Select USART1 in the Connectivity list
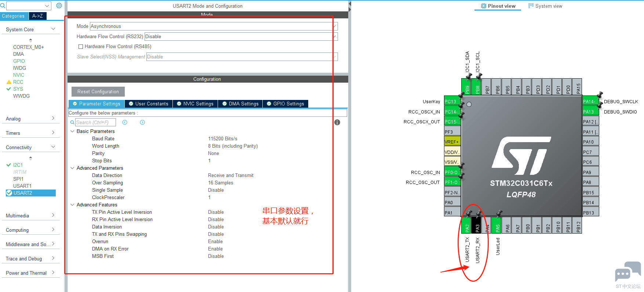Image resolution: width=644 pixels, height=292 pixels. 22,186
